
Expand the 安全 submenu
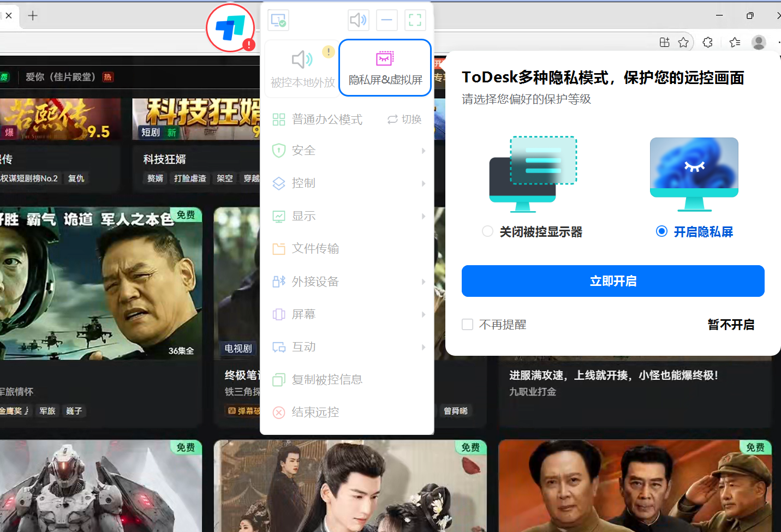[347, 151]
